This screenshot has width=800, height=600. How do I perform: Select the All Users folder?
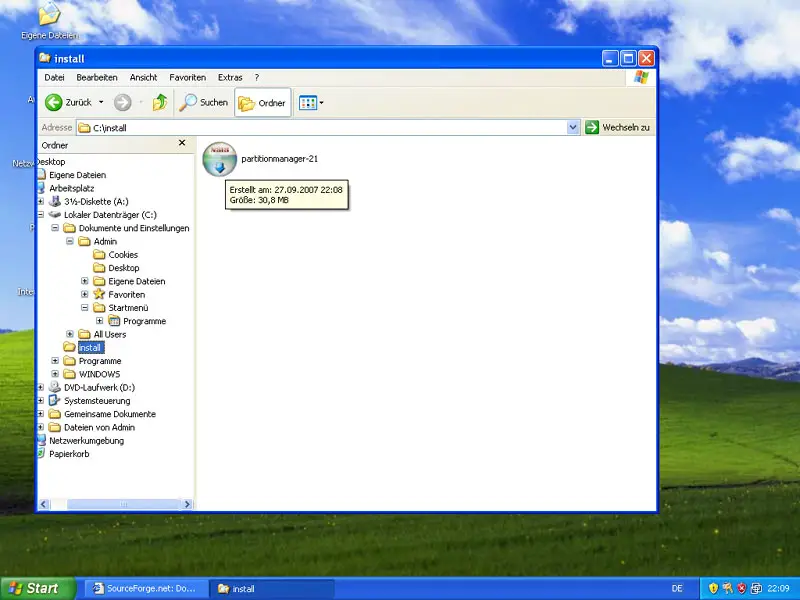110,334
